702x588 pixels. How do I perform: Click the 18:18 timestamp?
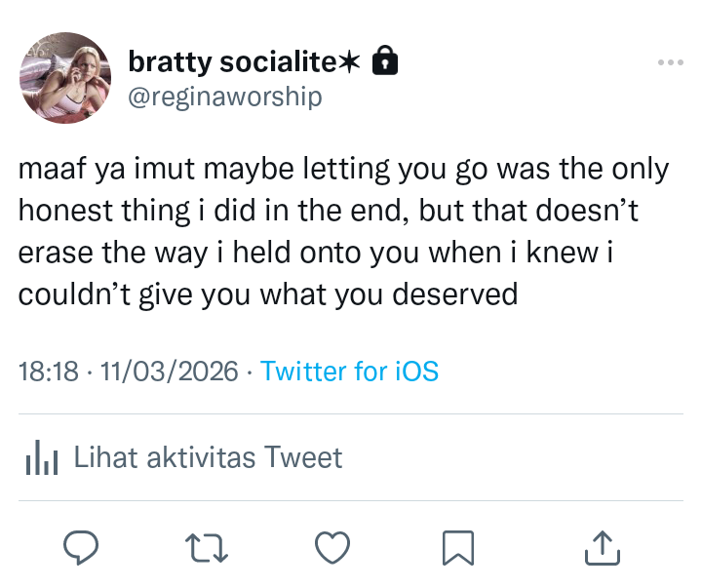click(48, 372)
